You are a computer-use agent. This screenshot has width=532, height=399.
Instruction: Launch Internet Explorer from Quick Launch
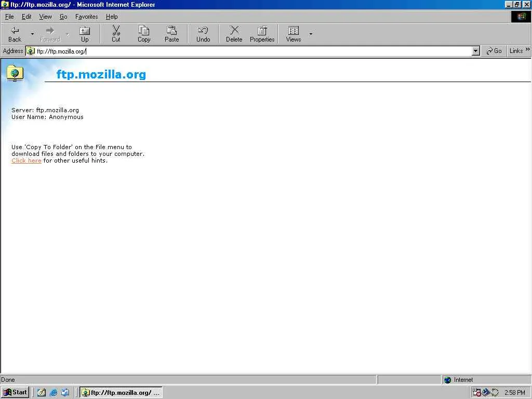tap(54, 393)
